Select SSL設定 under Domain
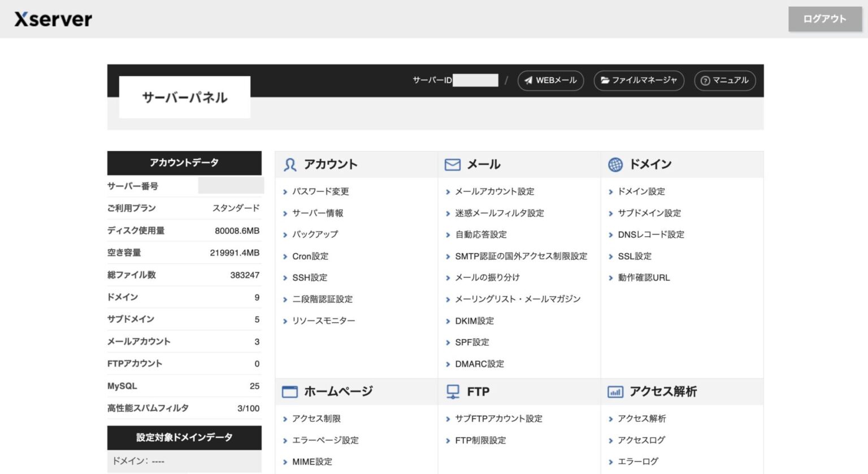The image size is (868, 474). pyautogui.click(x=634, y=256)
